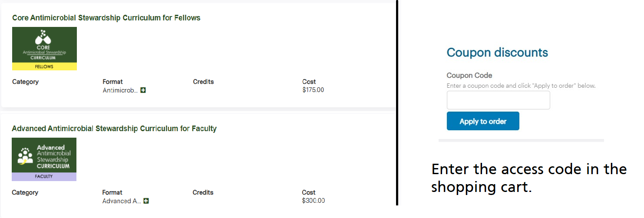644x218 pixels.
Task: Click the Category label for Faculty course
Action: [25, 192]
